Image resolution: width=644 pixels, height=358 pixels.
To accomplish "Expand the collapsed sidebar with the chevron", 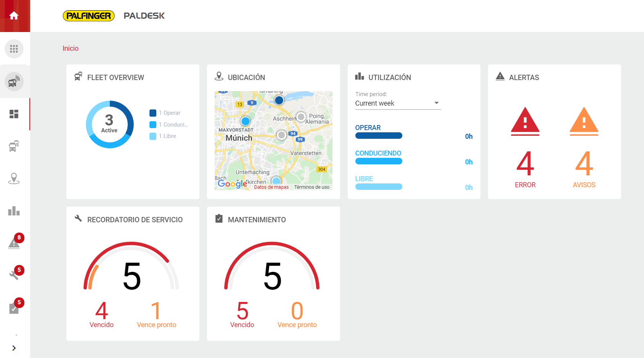I will click(14, 348).
